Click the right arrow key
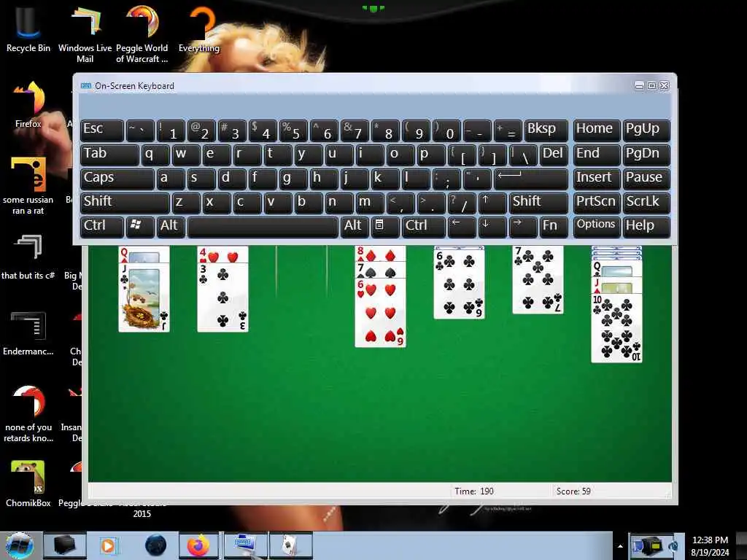The width and height of the screenshot is (747, 560). point(522,226)
